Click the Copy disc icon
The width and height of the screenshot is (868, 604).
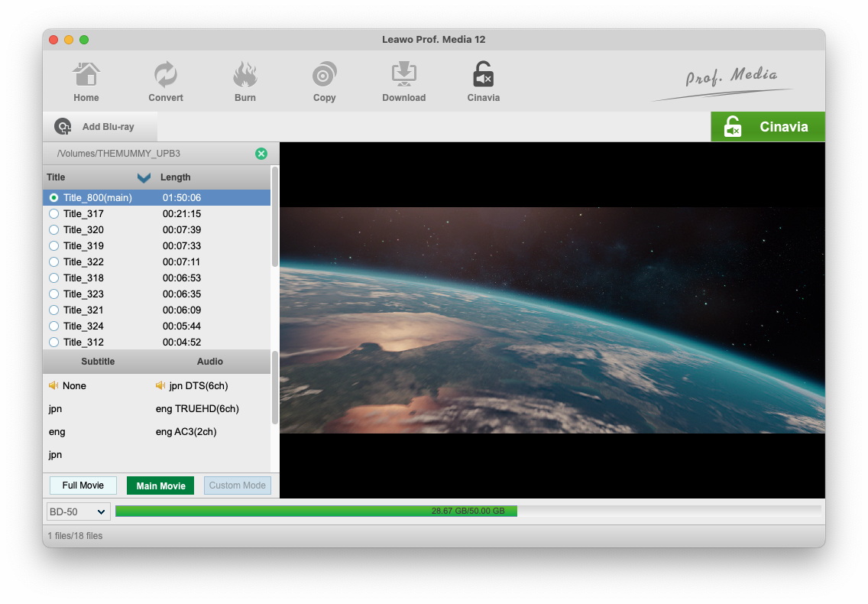[324, 76]
